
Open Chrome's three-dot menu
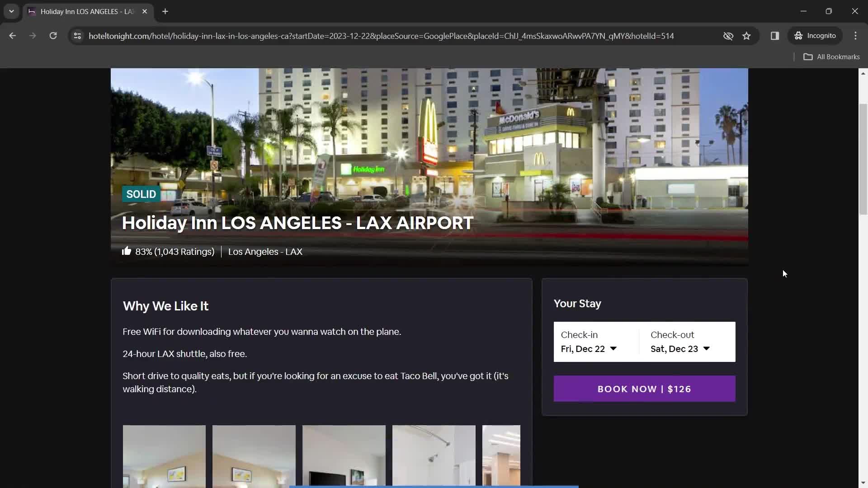click(855, 36)
